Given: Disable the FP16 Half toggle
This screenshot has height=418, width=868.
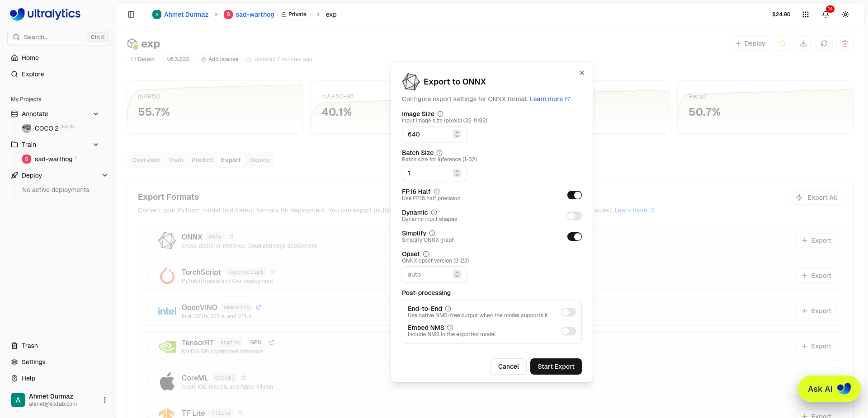Looking at the screenshot, I should (x=575, y=195).
